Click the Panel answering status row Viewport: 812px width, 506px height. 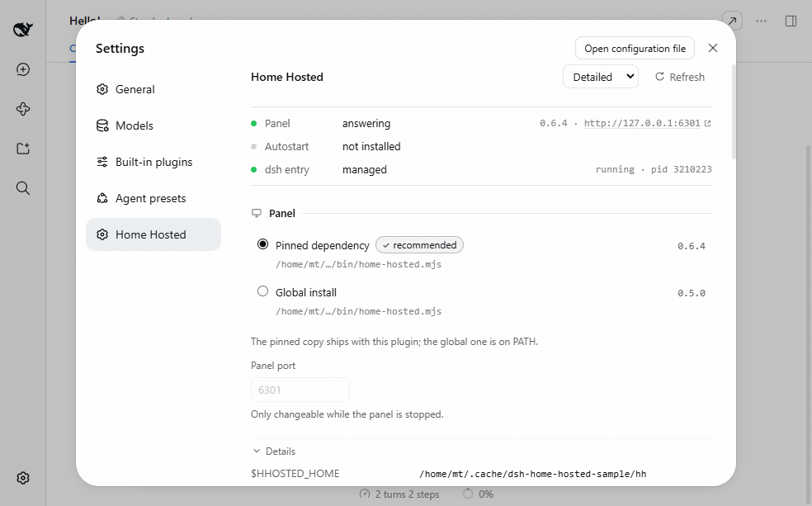(x=481, y=123)
